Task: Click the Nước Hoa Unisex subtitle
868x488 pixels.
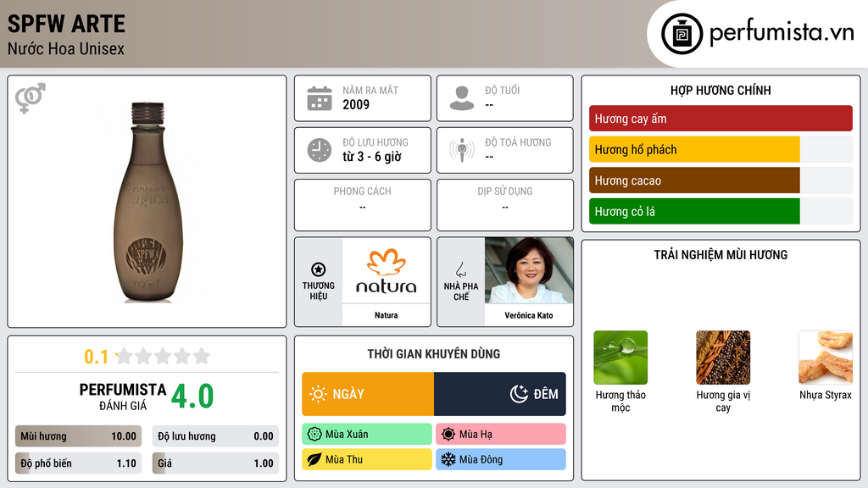Action: tap(66, 48)
